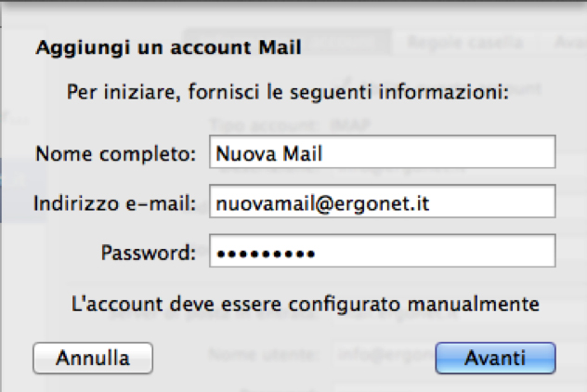The height and width of the screenshot is (392, 587).
Task: Click the 'Indirizzo e-mail:' label
Action: [x=114, y=202]
